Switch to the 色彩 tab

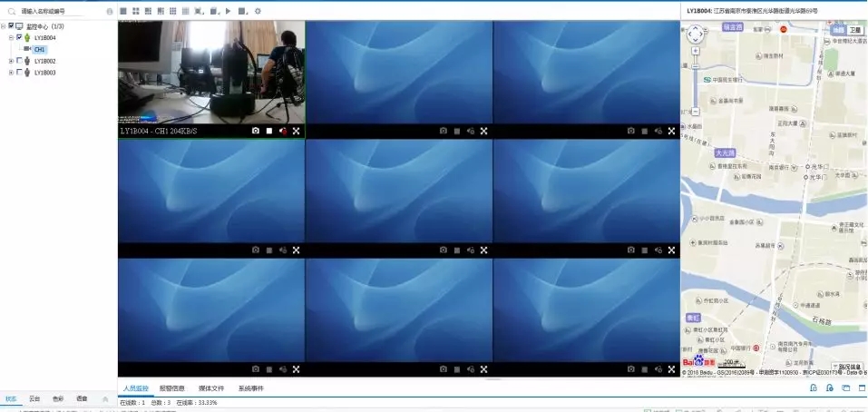(x=58, y=398)
